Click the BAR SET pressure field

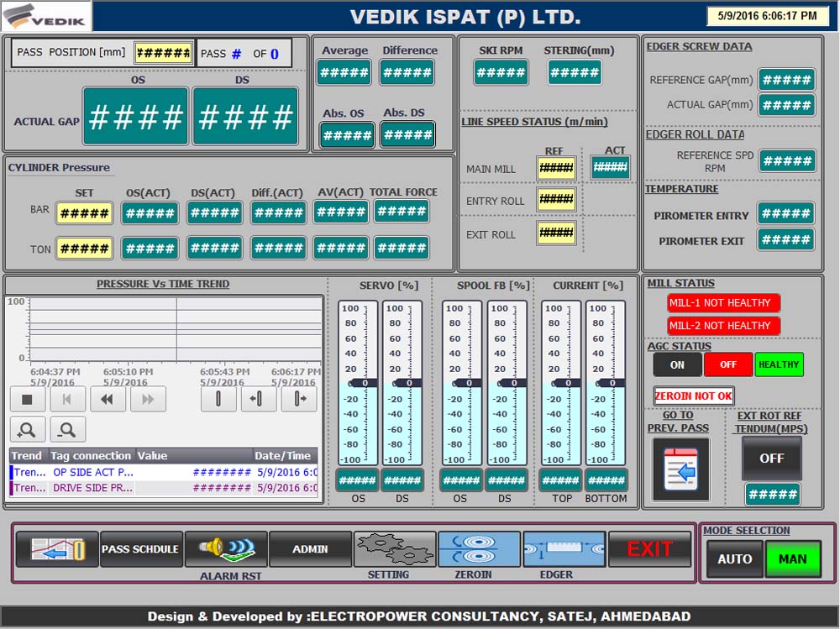coord(85,213)
